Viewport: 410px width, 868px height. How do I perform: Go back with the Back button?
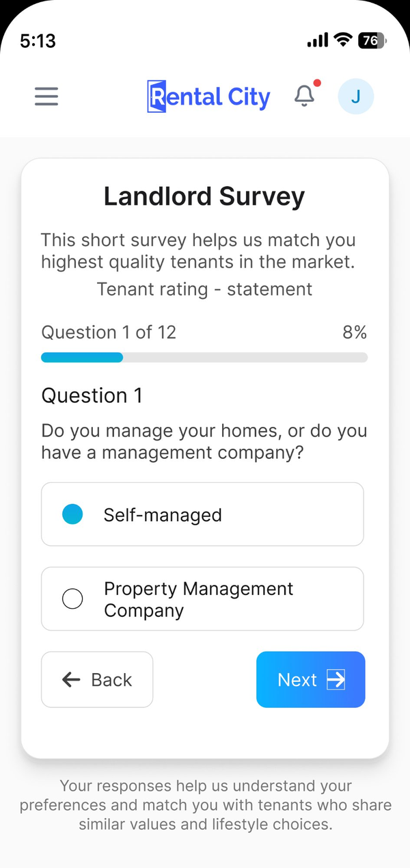point(97,679)
